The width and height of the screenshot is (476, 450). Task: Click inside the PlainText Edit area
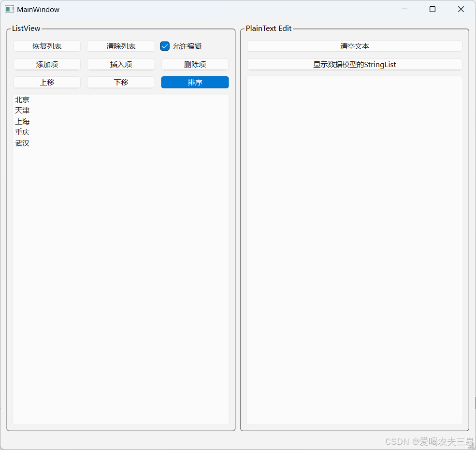[355, 250]
